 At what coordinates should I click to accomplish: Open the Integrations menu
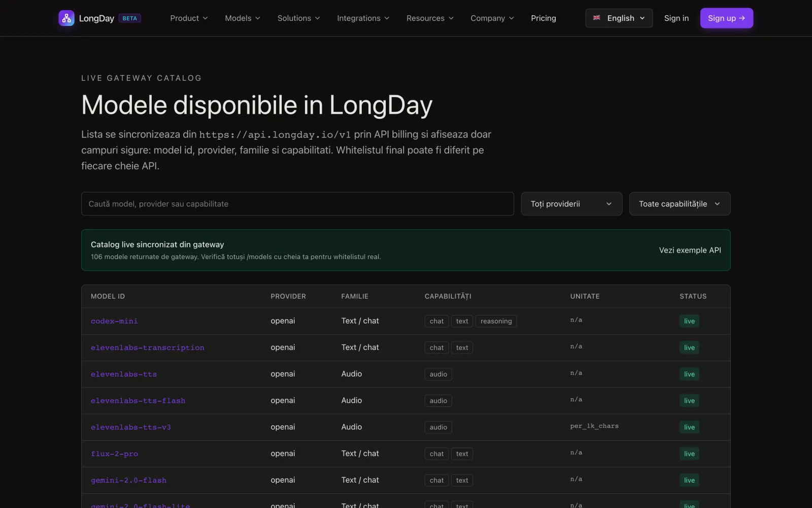coord(363,18)
